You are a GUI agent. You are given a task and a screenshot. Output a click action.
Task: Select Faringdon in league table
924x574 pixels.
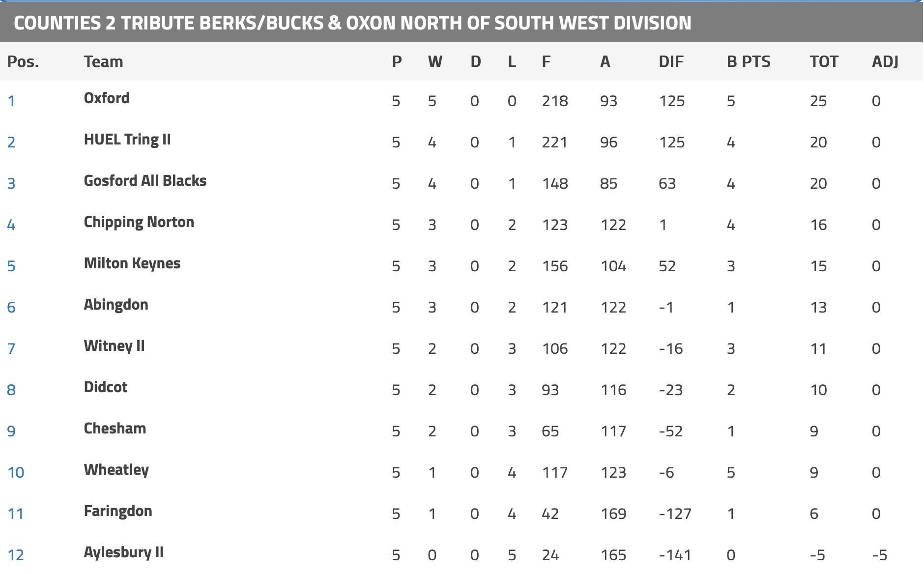118,511
